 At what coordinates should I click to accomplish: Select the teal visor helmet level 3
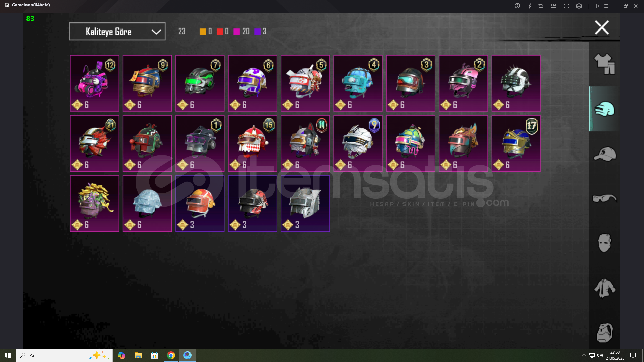point(411,83)
